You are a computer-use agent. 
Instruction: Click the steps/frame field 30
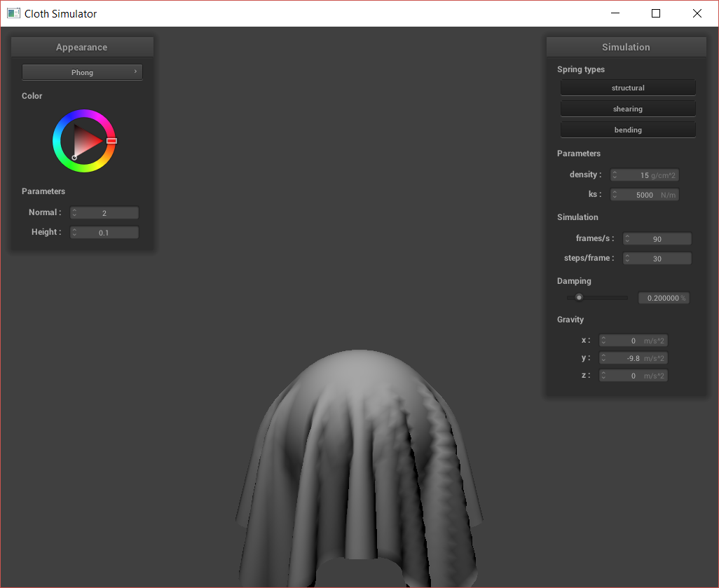(x=657, y=259)
